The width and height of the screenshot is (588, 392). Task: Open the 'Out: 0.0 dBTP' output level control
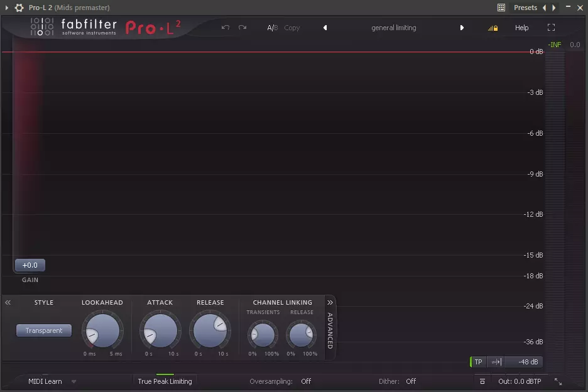(x=520, y=381)
